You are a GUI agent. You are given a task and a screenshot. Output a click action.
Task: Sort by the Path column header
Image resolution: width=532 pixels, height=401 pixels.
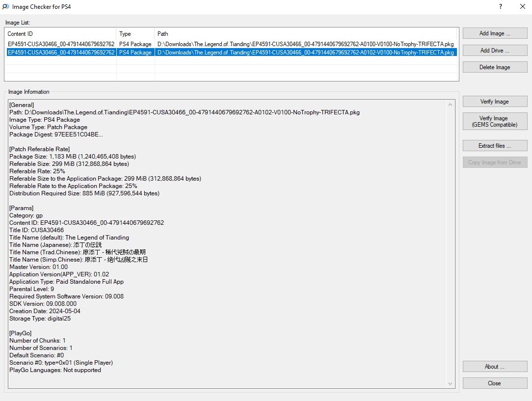[x=306, y=33]
